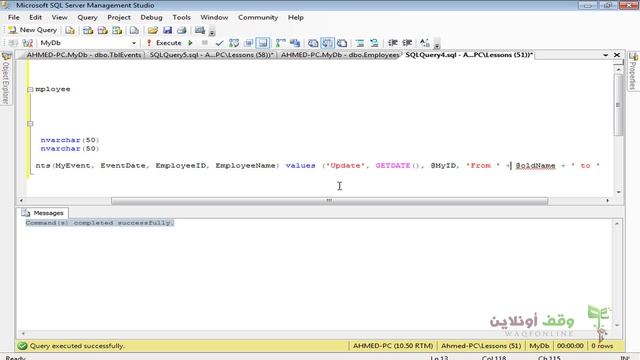640x360 pixels.
Task: Decrease indent of the code
Action: [393, 43]
